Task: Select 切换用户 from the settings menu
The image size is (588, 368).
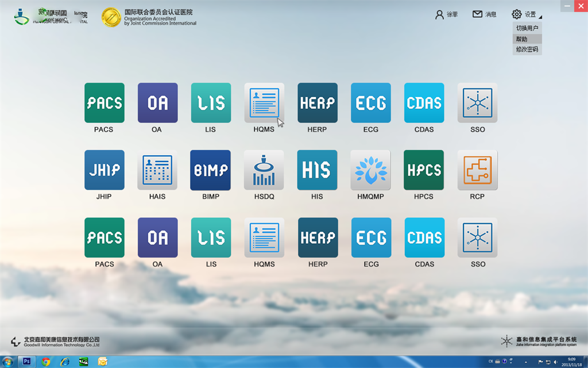Action: point(527,28)
